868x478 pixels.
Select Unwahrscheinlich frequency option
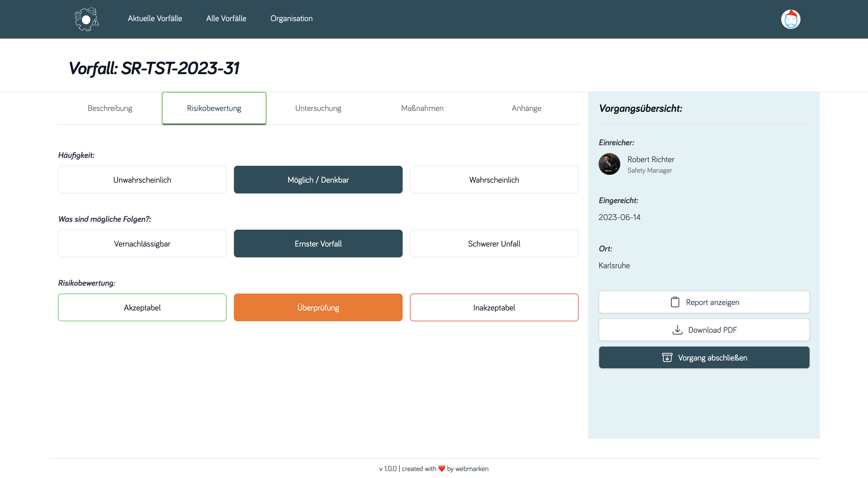click(x=142, y=180)
